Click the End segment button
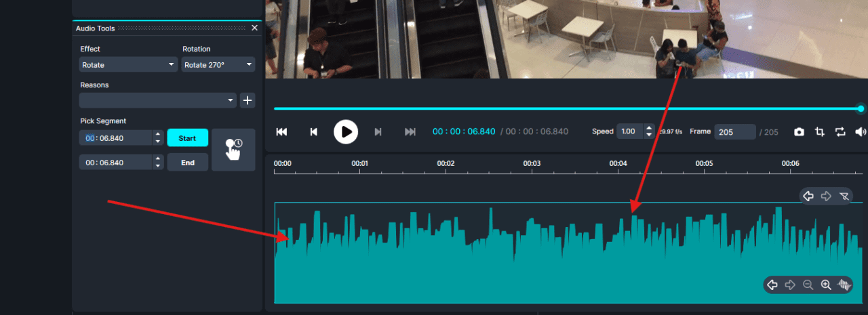This screenshot has height=315, width=868. (187, 163)
